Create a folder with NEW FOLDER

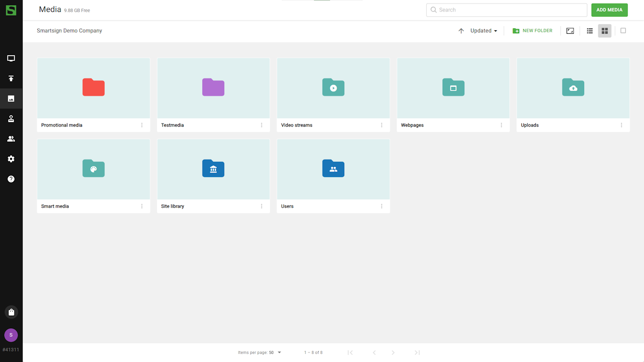pos(532,31)
